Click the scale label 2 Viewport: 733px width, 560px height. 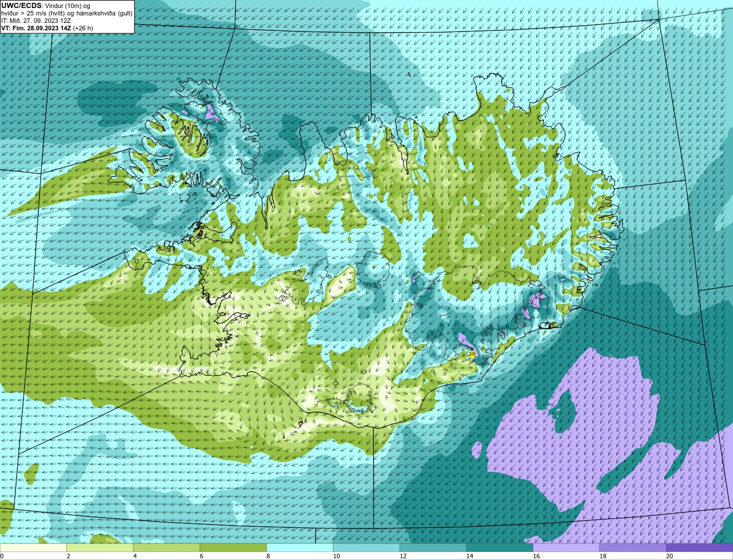click(68, 556)
